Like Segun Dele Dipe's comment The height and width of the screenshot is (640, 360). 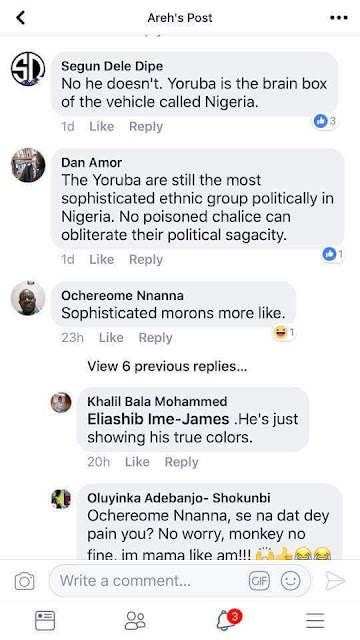pyautogui.click(x=102, y=127)
